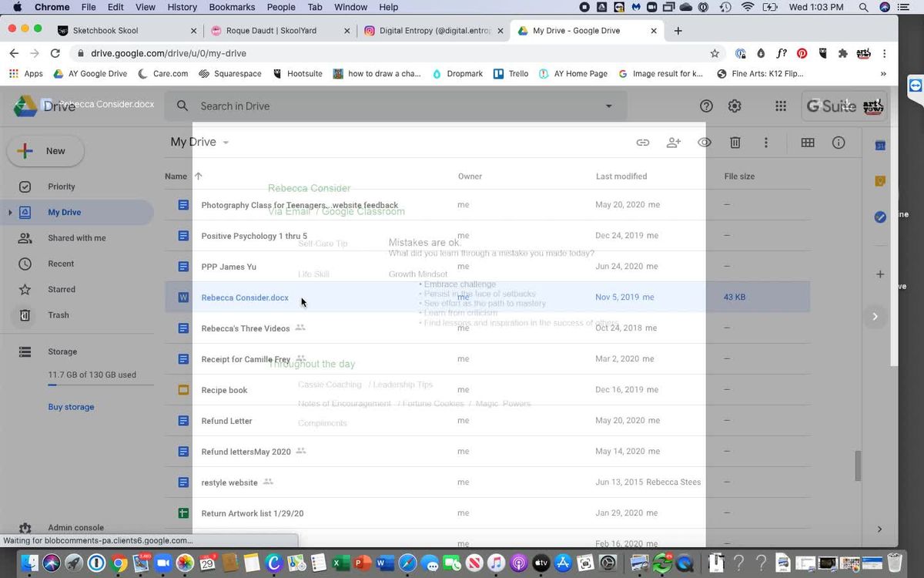The height and width of the screenshot is (578, 924).
Task: Bookmark this page with star icon
Action: coord(715,53)
